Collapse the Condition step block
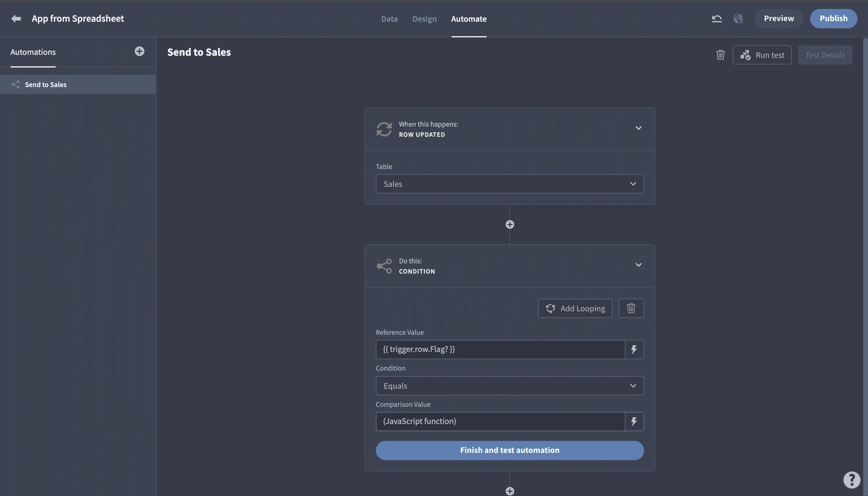868x496 pixels. [638, 265]
